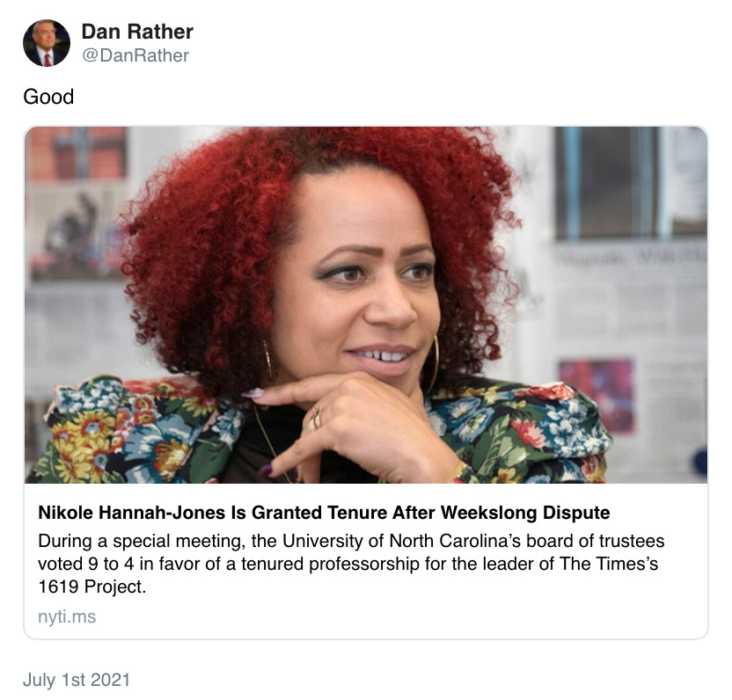Click the July 1st 2021 timestamp
Image resolution: width=732 pixels, height=700 pixels.
76,680
